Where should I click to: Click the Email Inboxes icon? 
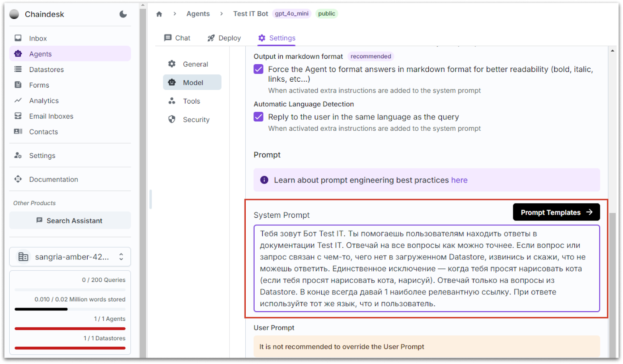pyautogui.click(x=18, y=116)
